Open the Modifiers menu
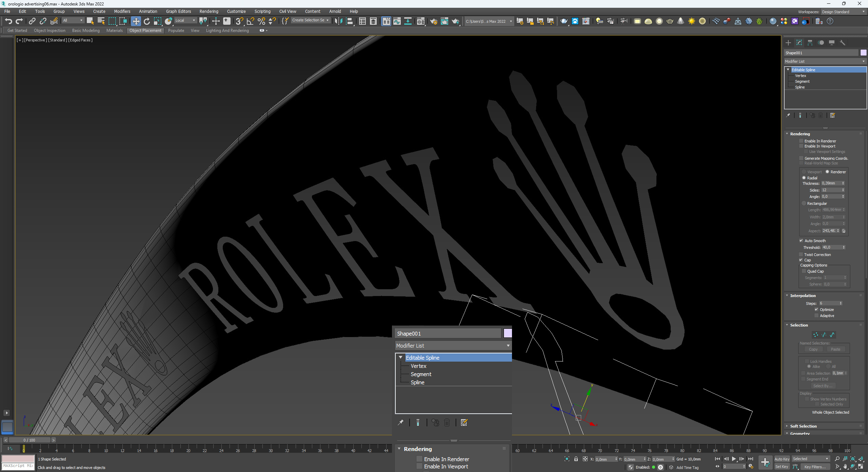Screen dimensions: 868x472 (122, 12)
